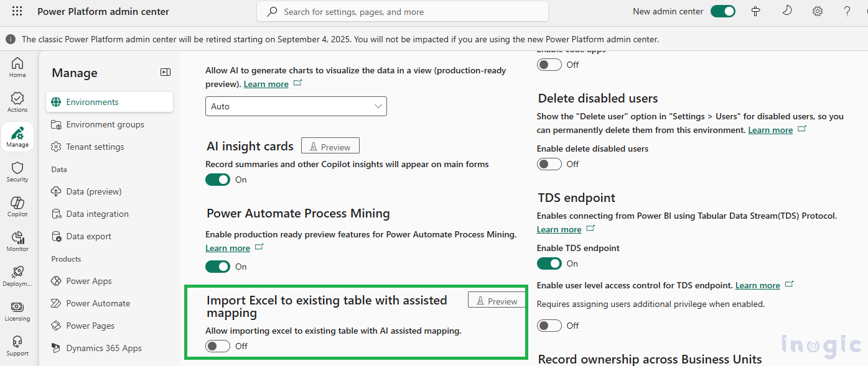868x366 pixels.
Task: Click the Products section label
Action: [x=66, y=258]
